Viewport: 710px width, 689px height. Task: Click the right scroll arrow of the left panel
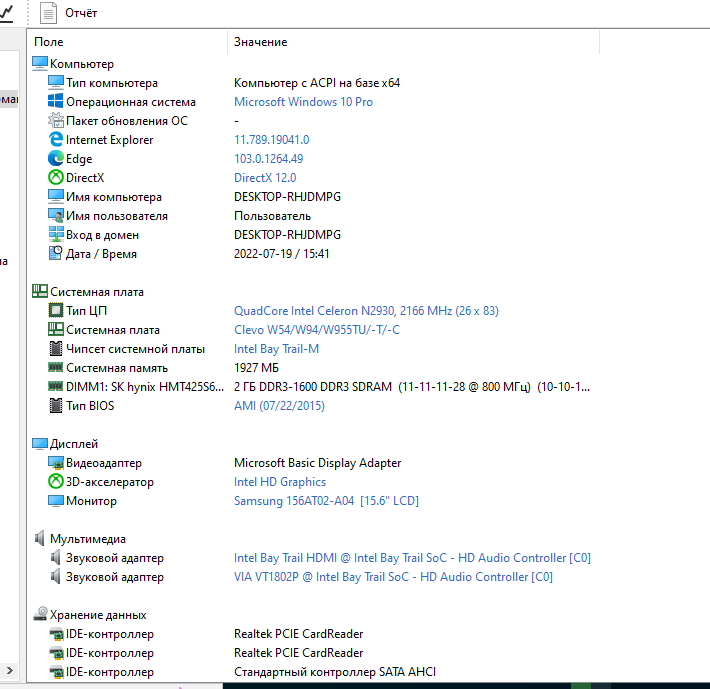click(10, 670)
